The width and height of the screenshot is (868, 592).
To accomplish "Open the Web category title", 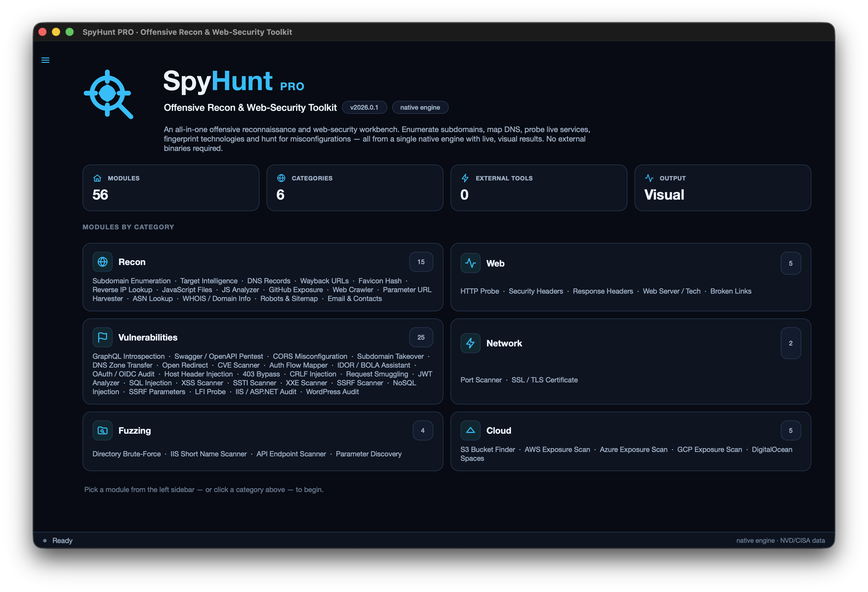I will coord(495,263).
